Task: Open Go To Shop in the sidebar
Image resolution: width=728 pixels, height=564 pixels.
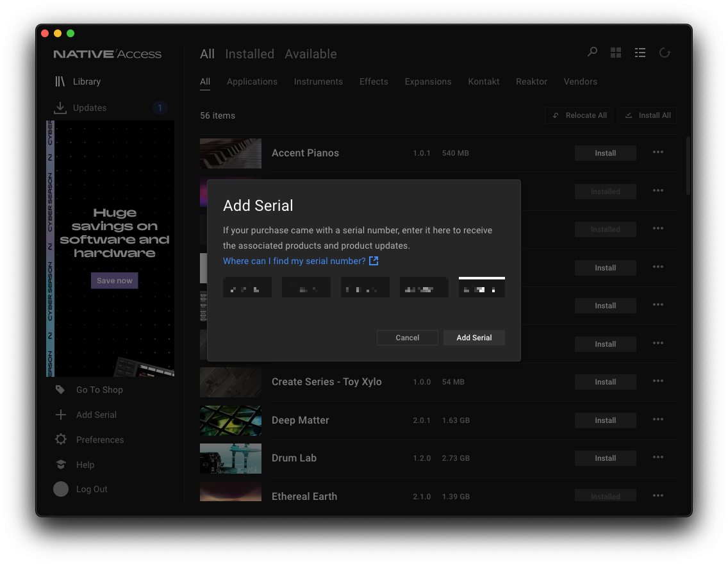Action: 99,390
